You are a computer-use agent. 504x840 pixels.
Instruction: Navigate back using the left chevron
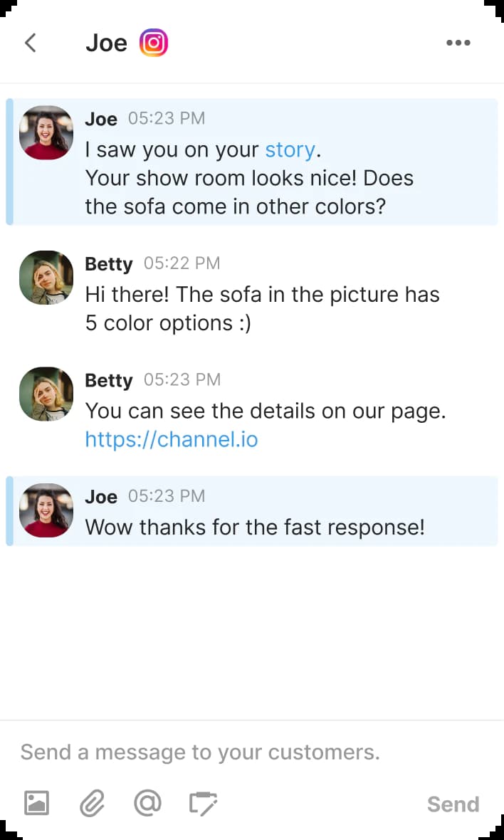(x=30, y=43)
